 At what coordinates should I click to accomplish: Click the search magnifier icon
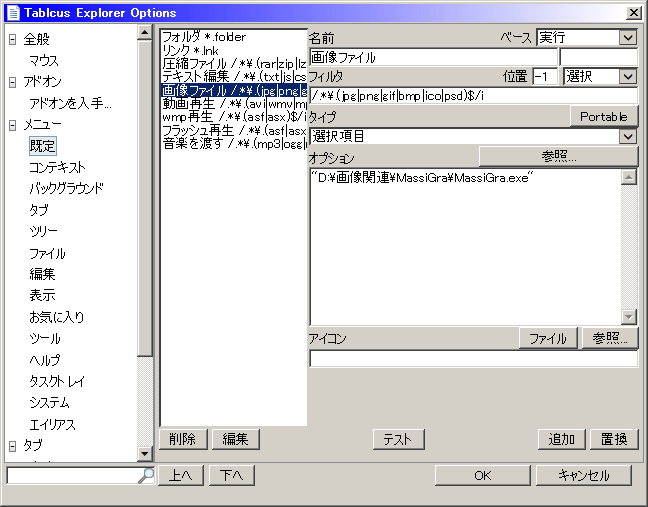click(x=146, y=475)
